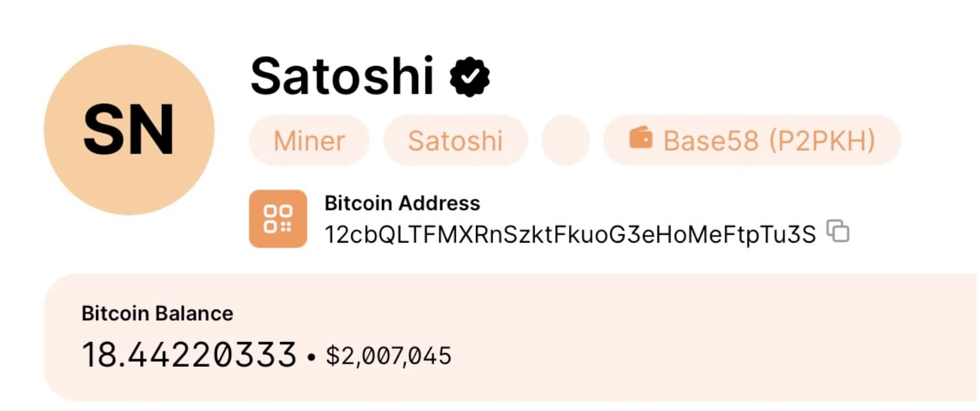
Task: Click the Base58 (P2PKH) label text
Action: coord(769,141)
